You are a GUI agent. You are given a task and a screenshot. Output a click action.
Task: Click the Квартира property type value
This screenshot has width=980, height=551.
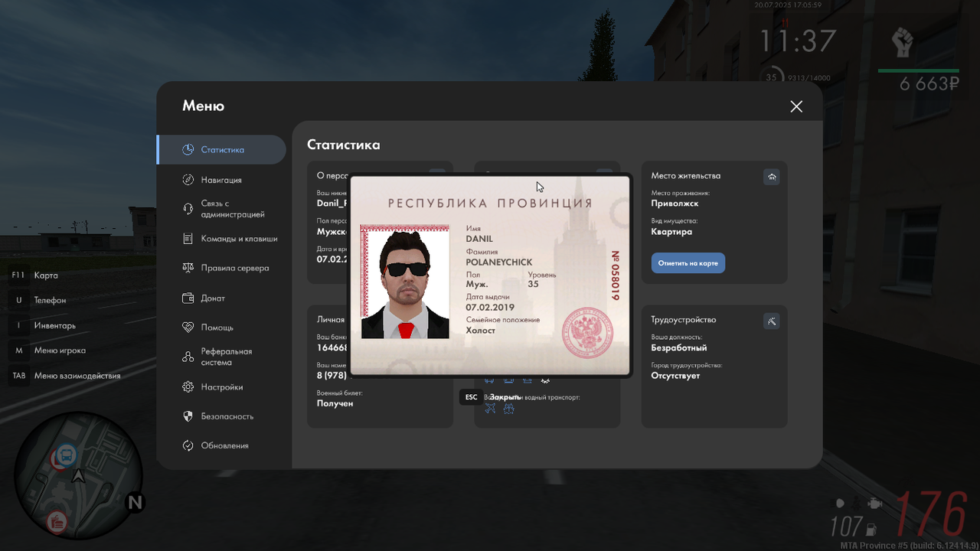tap(671, 232)
